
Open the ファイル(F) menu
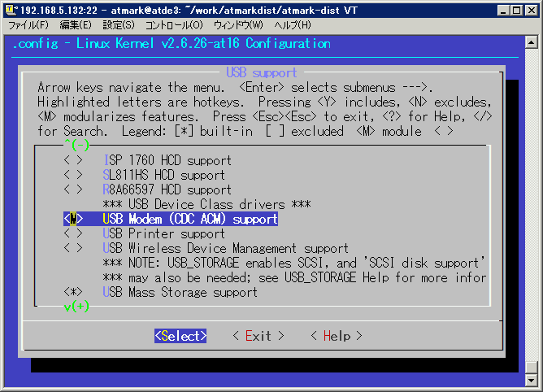28,25
